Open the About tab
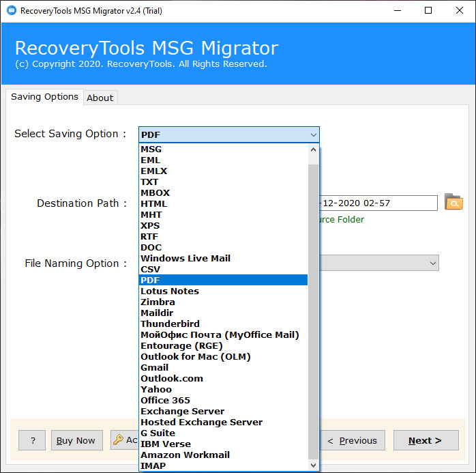The image size is (476, 473). pos(100,98)
